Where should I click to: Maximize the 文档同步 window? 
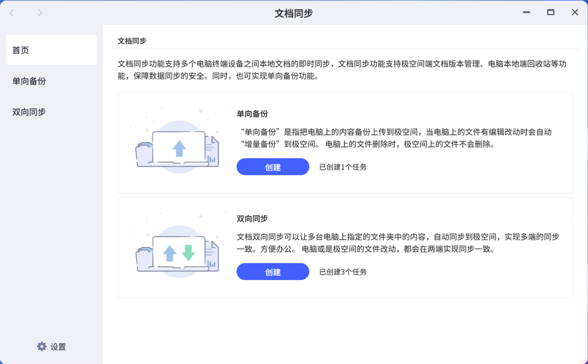pos(551,13)
